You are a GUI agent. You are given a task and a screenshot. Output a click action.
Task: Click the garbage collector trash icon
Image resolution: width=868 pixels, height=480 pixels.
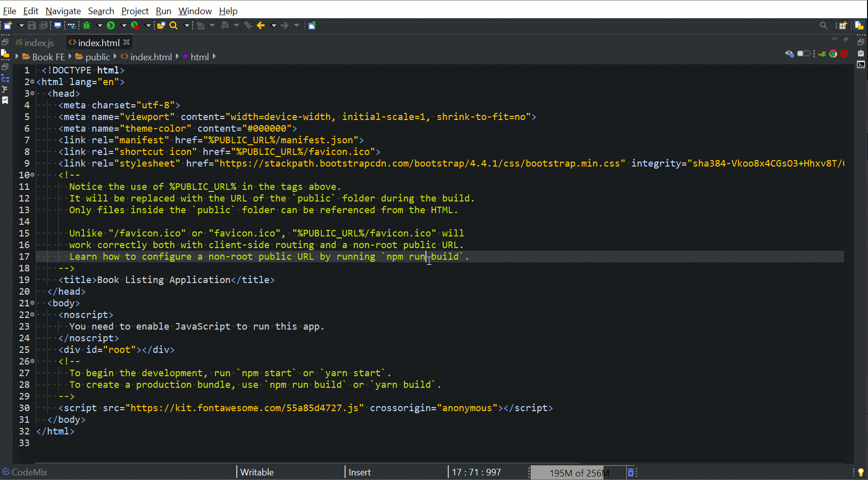(631, 473)
